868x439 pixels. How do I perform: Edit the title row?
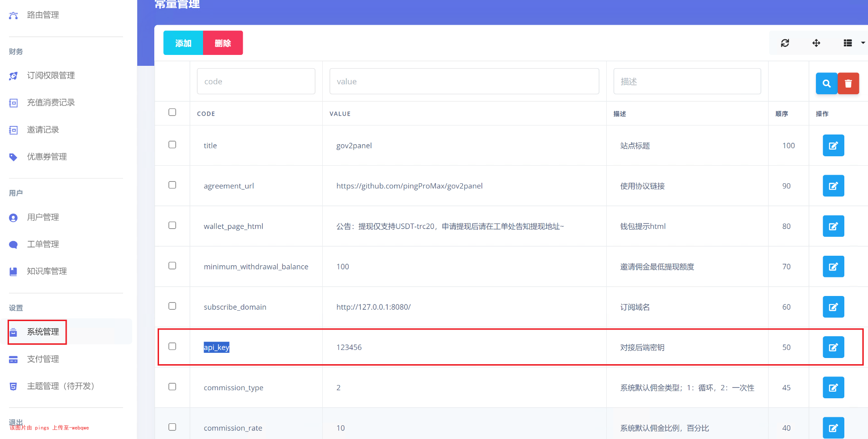click(x=833, y=145)
